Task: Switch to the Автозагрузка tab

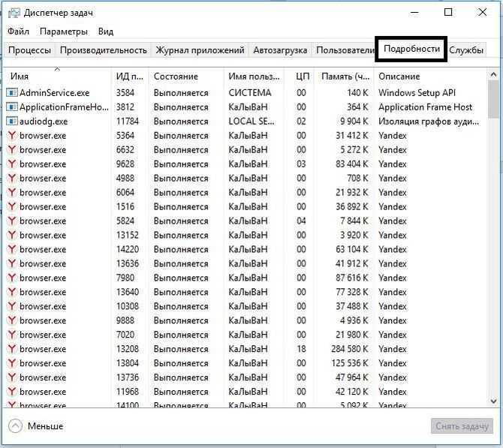Action: 280,50
